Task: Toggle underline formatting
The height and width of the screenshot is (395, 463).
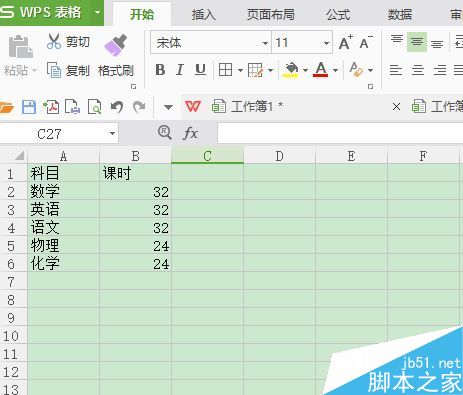Action: (200, 70)
